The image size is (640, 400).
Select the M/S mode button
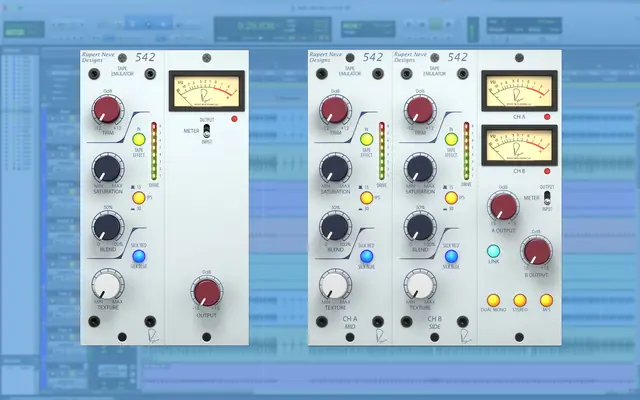tap(546, 300)
